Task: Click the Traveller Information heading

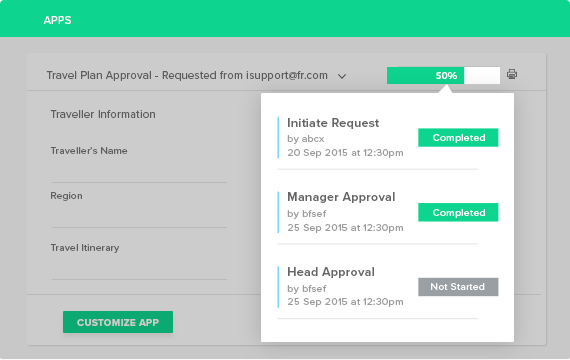Action: click(103, 114)
